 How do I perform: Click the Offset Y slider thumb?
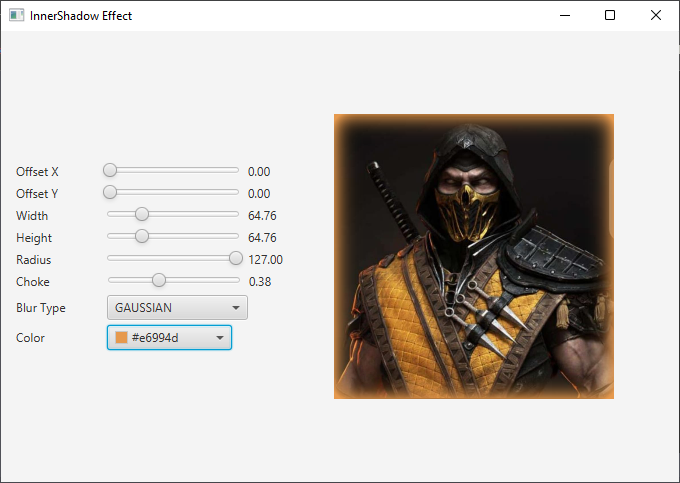coord(110,192)
